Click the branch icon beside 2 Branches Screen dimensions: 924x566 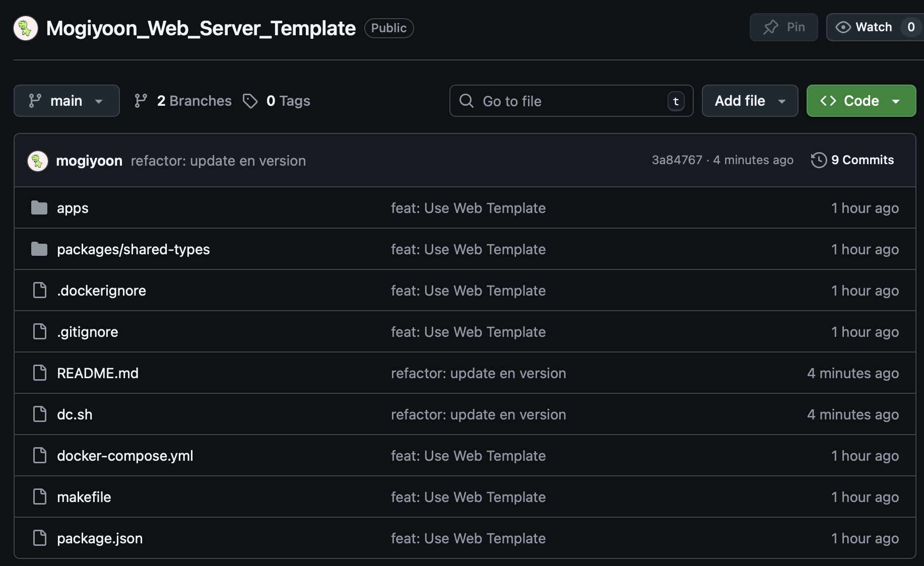[x=141, y=101]
